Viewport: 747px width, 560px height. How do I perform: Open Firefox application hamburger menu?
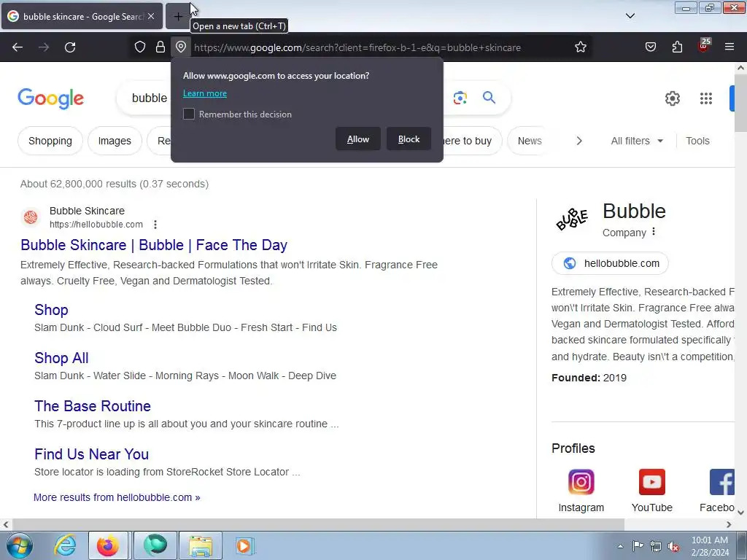pyautogui.click(x=729, y=47)
